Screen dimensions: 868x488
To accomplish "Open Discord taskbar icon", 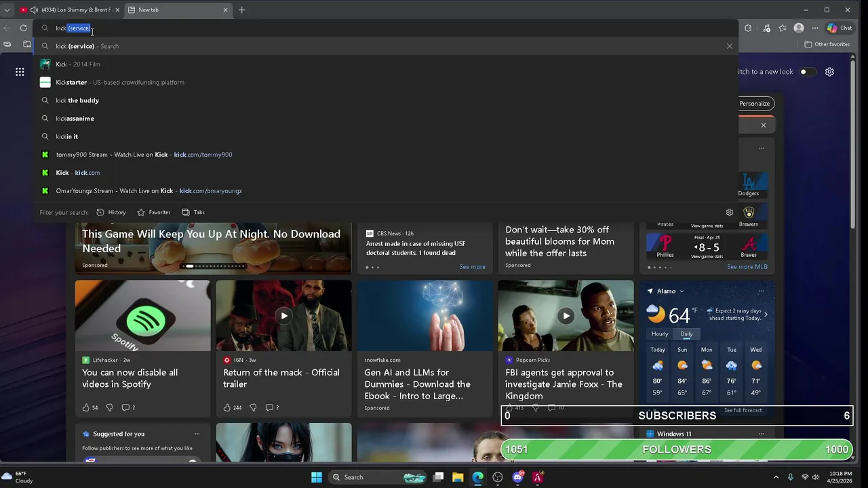I will (x=518, y=477).
